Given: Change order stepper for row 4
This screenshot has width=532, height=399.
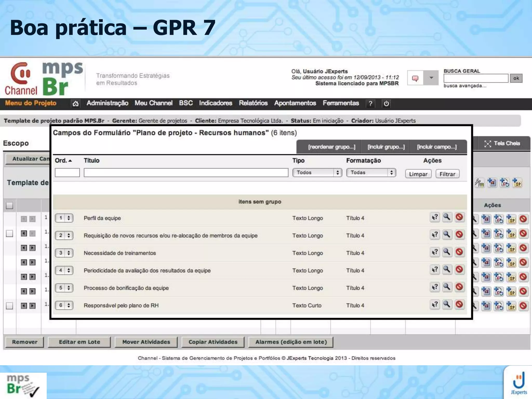Looking at the screenshot, I should coord(64,270).
